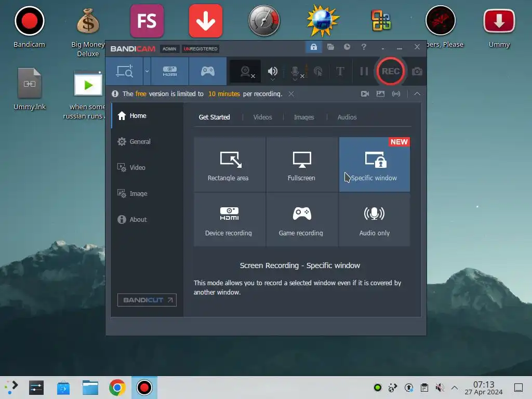Screen dimensions: 532x399
Task: Open Home in the sidebar
Action: (x=147, y=116)
